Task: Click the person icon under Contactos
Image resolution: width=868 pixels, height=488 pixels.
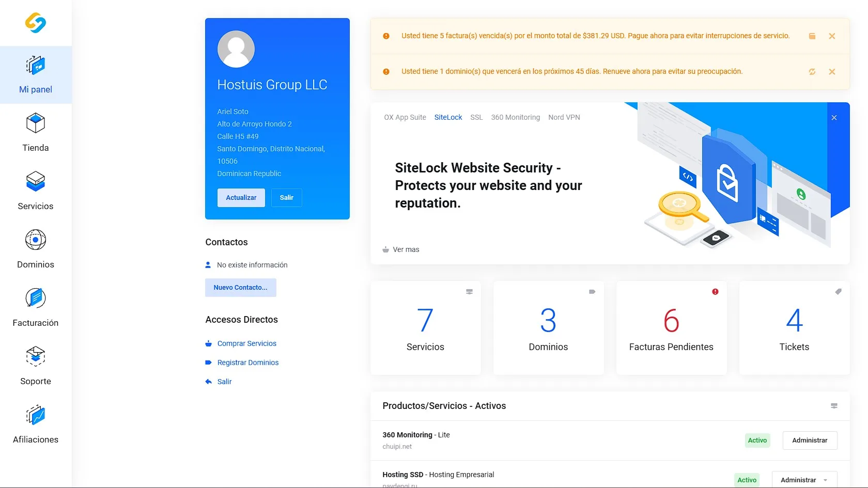Action: (x=208, y=265)
